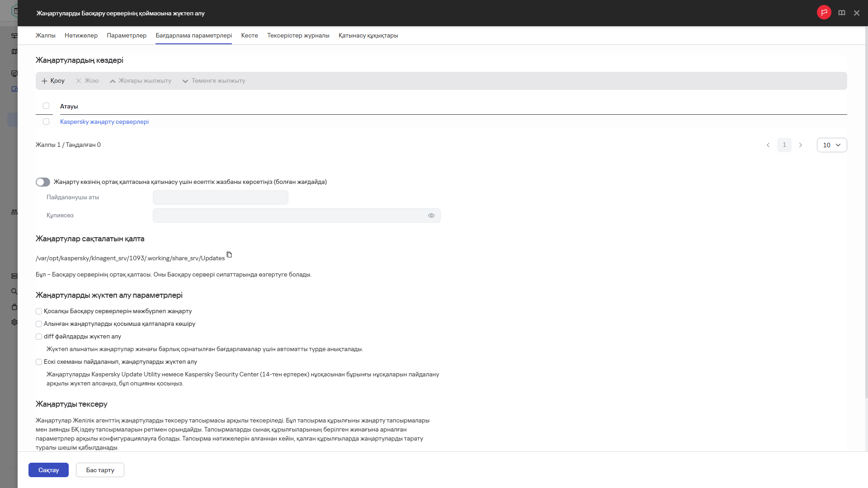
Task: Switch to the Кесте tab
Action: 249,36
